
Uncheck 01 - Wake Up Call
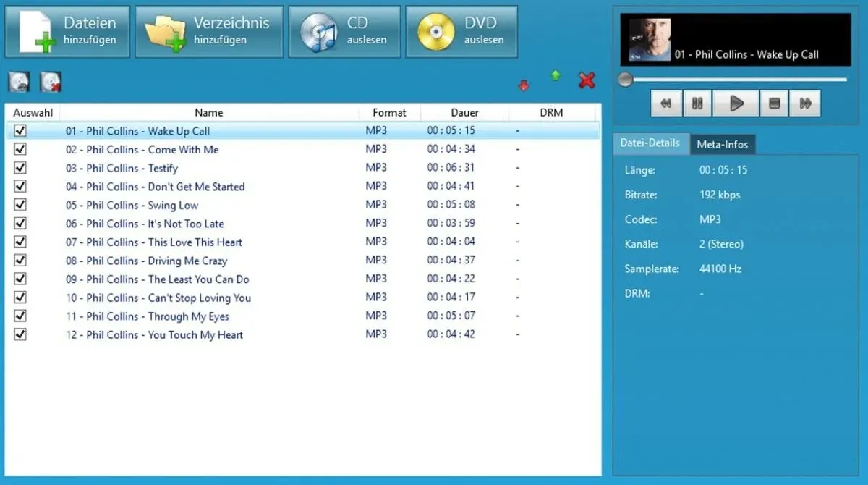(20, 131)
